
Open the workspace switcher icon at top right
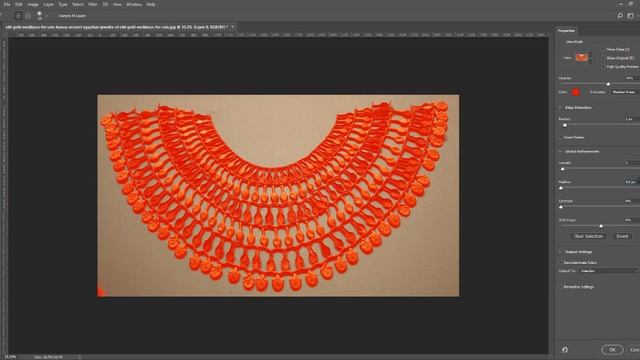630,16
